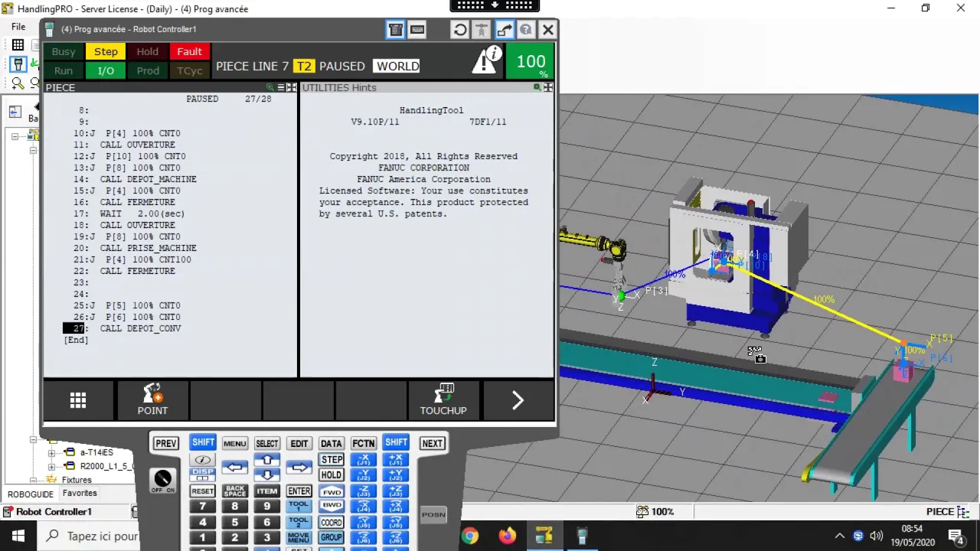
Task: Click the ENTER key
Action: click(x=299, y=491)
